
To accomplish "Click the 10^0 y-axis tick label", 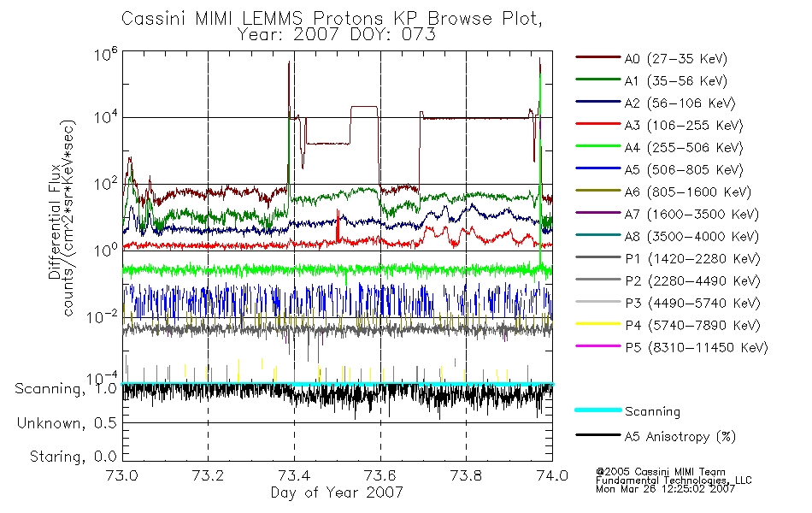I will pyautogui.click(x=106, y=251).
